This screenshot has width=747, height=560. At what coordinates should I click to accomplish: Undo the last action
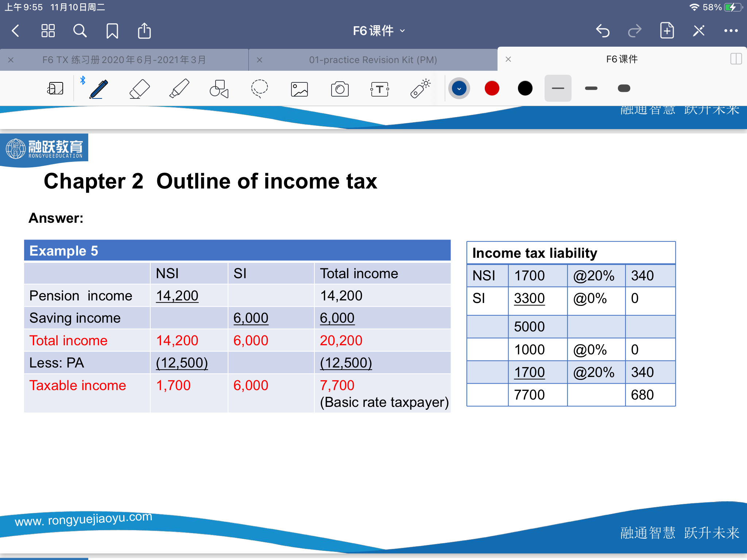603,31
